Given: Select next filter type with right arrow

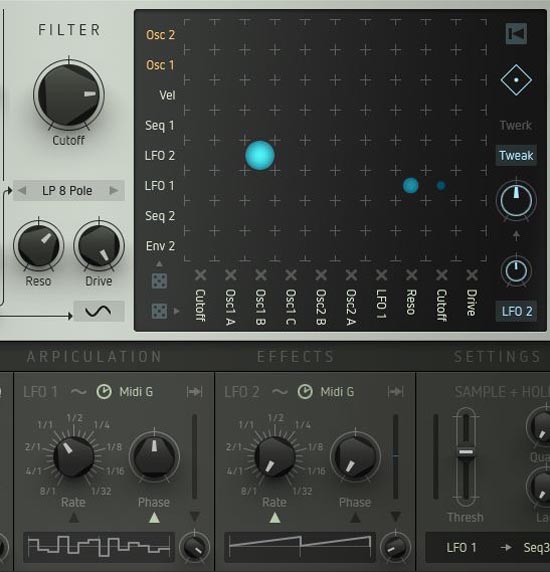Looking at the screenshot, I should pyautogui.click(x=114, y=190).
